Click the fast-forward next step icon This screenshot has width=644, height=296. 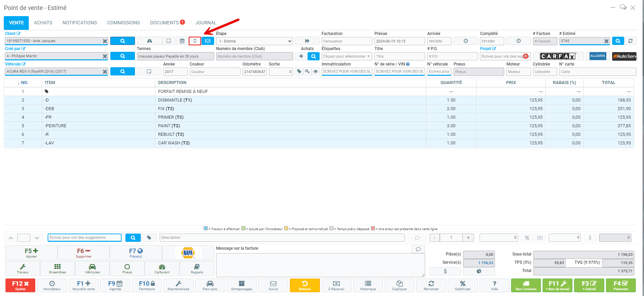coord(307,41)
